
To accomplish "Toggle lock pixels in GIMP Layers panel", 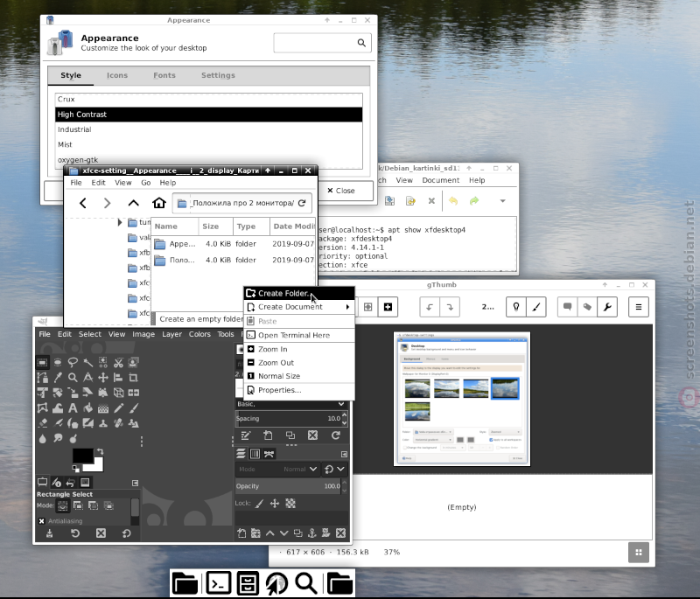I will point(259,504).
